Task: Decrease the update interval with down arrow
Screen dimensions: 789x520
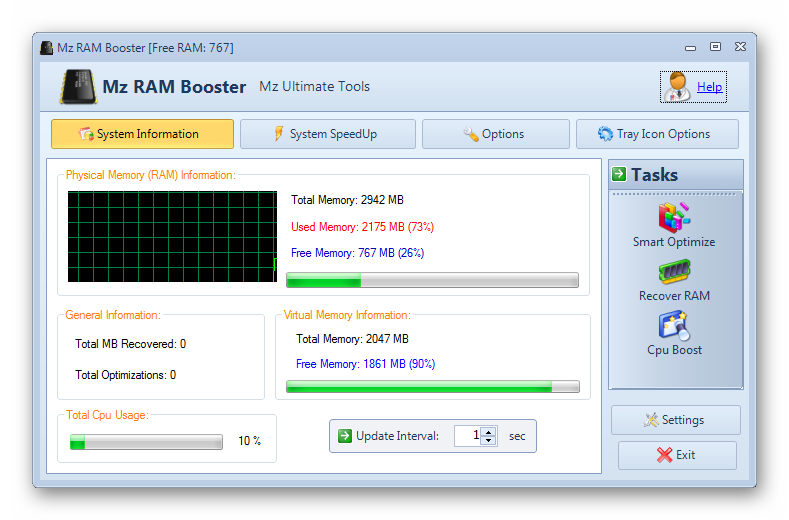Action: pos(489,440)
